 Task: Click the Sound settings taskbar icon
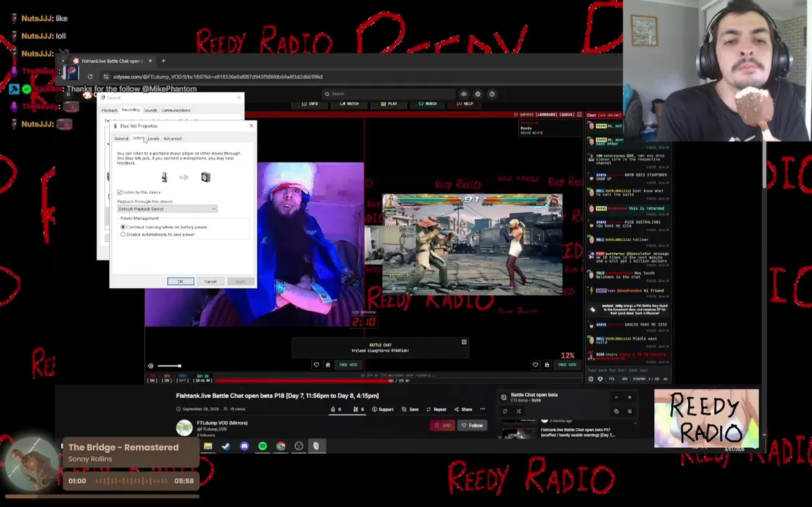317,446
